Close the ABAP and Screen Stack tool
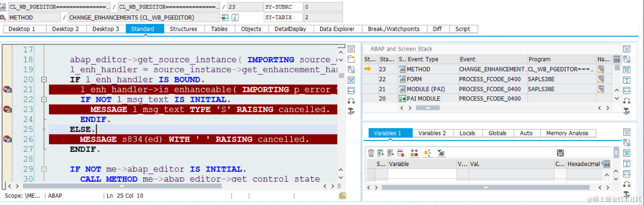Image resolution: width=644 pixels, height=205 pixels. [627, 49]
